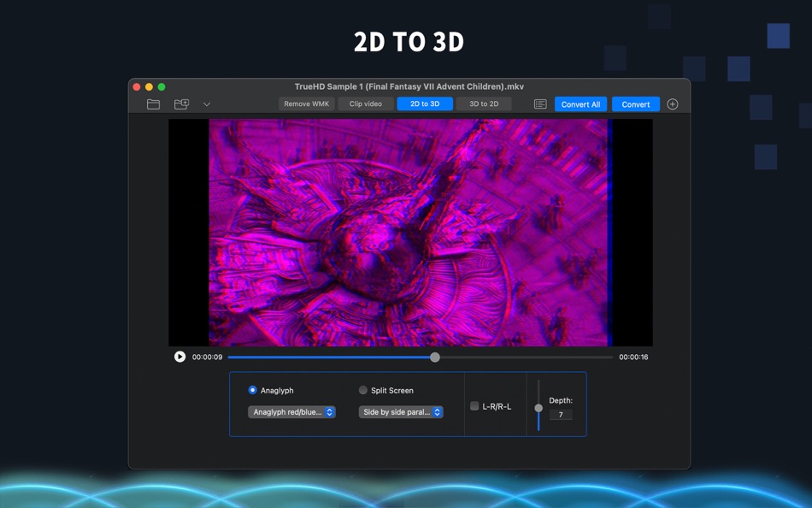Expand the toolbar chevron dropdown arrow
This screenshot has height=508, width=812.
tap(207, 104)
